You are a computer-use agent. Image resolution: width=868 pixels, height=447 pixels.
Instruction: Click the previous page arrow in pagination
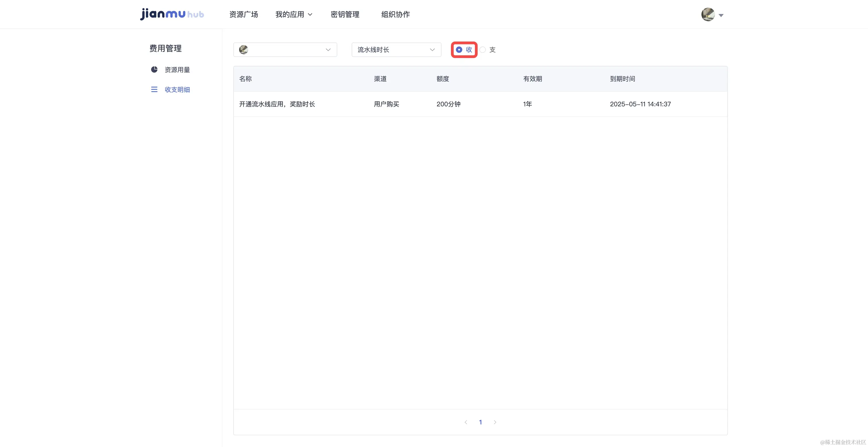(x=466, y=422)
